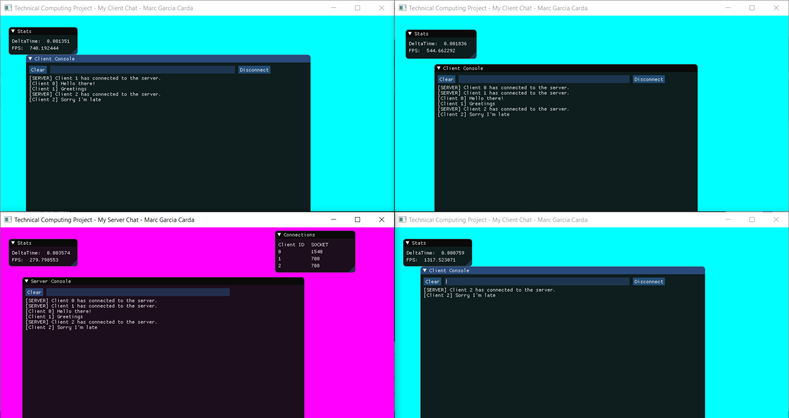This screenshot has width=789, height=418.
Task: Click '[Client 1] Greetings' in the FPS 544 console
Action: [x=466, y=104]
